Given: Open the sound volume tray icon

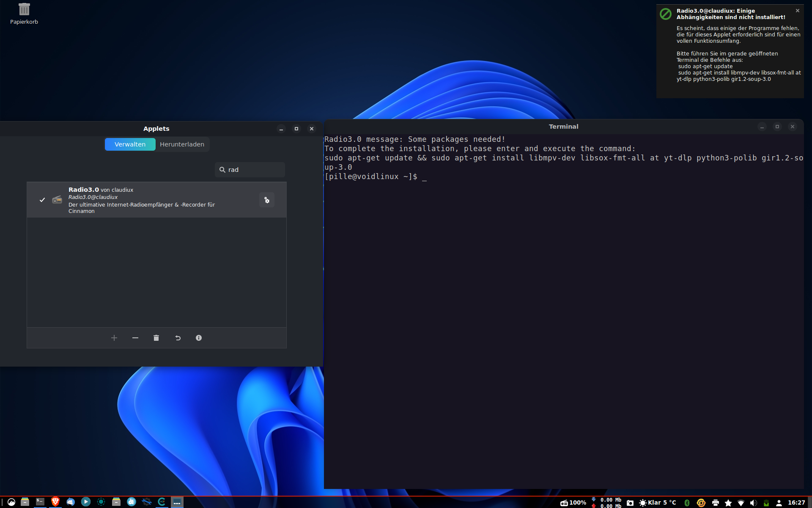Looking at the screenshot, I should 753,502.
